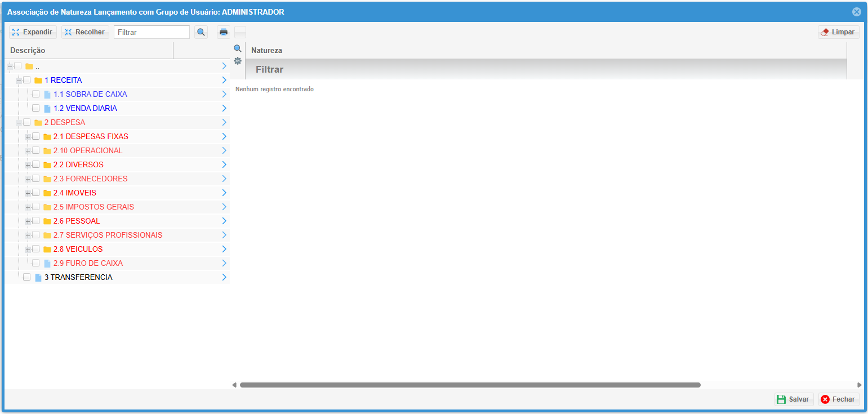Image resolution: width=868 pixels, height=414 pixels.
Task: Click the printer icon in the toolbar
Action: pyautogui.click(x=224, y=32)
